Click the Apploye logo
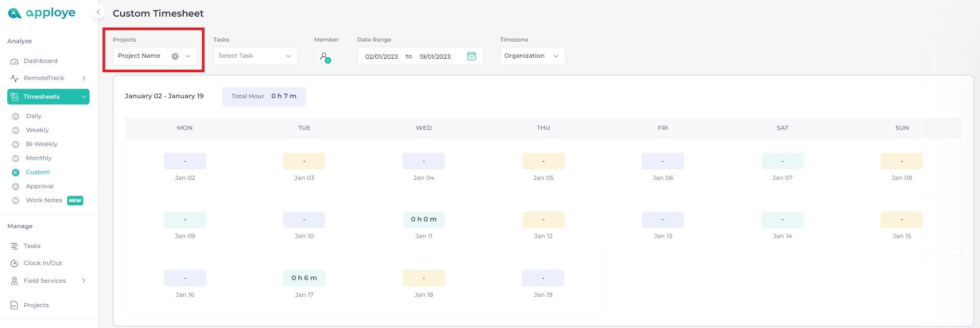Viewport: 980px width, 328px height. point(42,13)
